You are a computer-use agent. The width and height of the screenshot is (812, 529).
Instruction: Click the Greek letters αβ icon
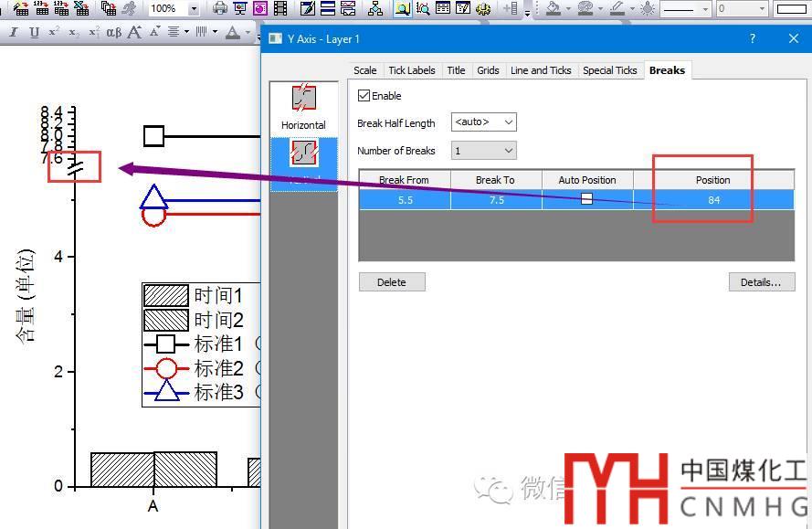pos(113,33)
